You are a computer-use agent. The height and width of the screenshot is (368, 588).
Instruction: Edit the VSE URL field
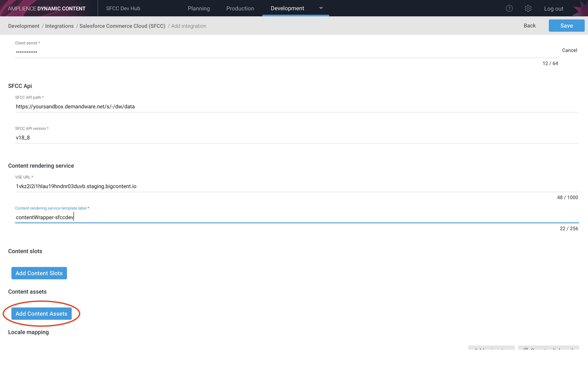(x=297, y=186)
